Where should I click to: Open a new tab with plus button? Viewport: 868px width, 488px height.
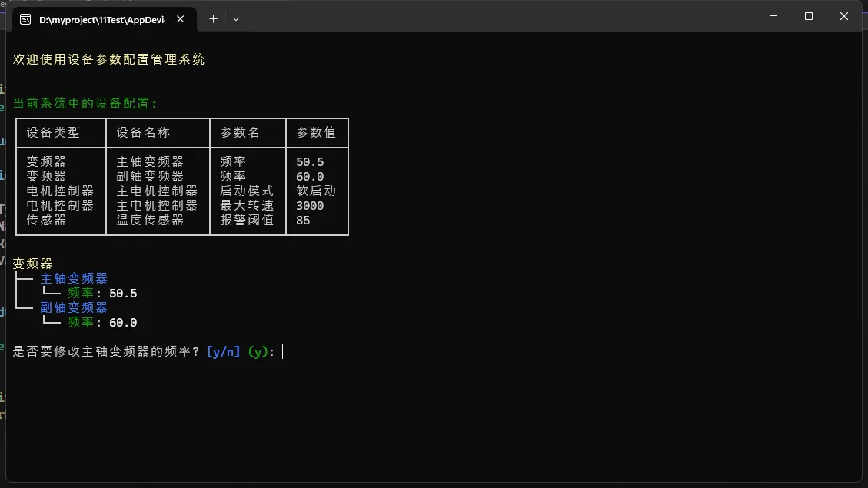[x=213, y=19]
